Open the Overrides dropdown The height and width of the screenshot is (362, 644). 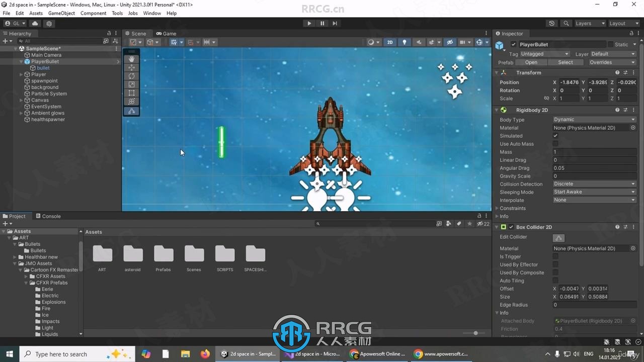(x=613, y=62)
